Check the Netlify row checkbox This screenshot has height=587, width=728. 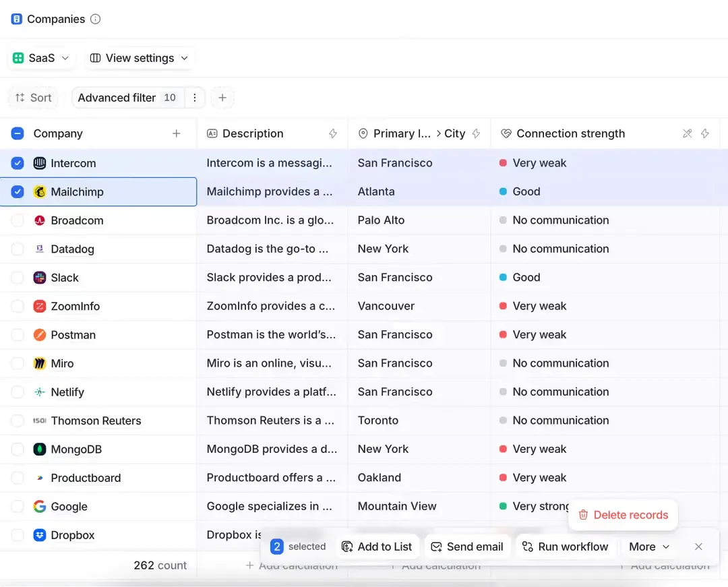click(17, 392)
